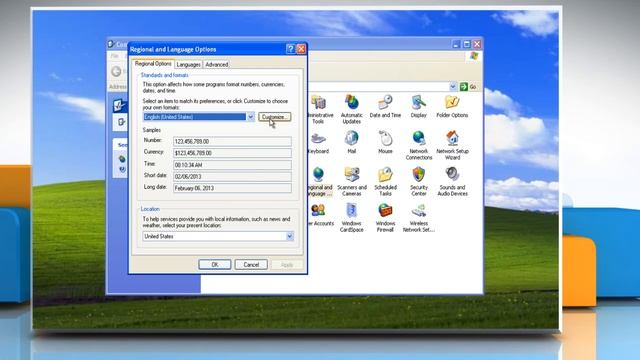The image size is (640, 360).
Task: Switch to the Languages tab
Action: 188,64
